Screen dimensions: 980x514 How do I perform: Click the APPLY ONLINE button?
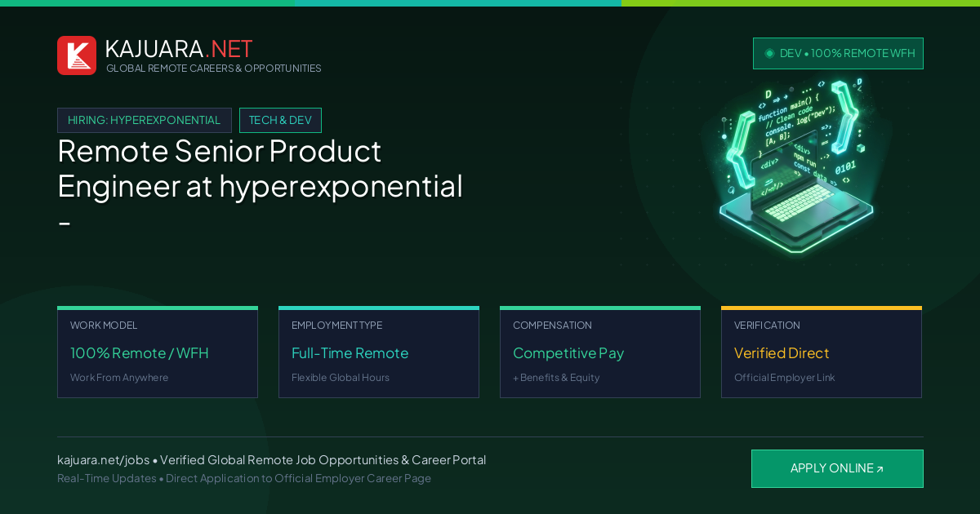837,468
